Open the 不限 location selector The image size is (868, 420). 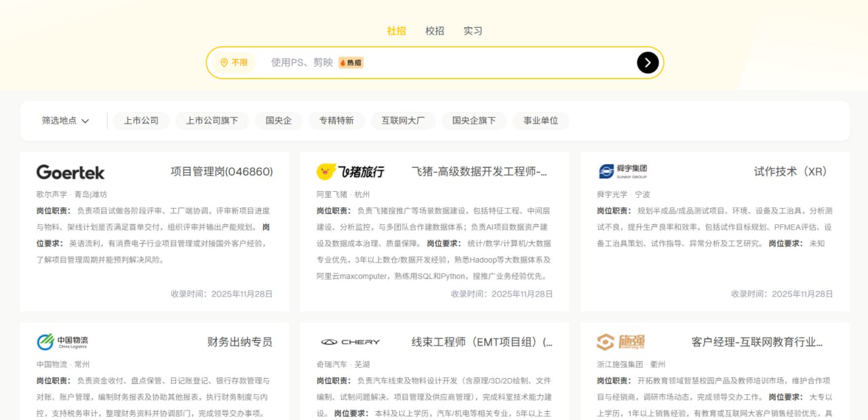tap(234, 62)
